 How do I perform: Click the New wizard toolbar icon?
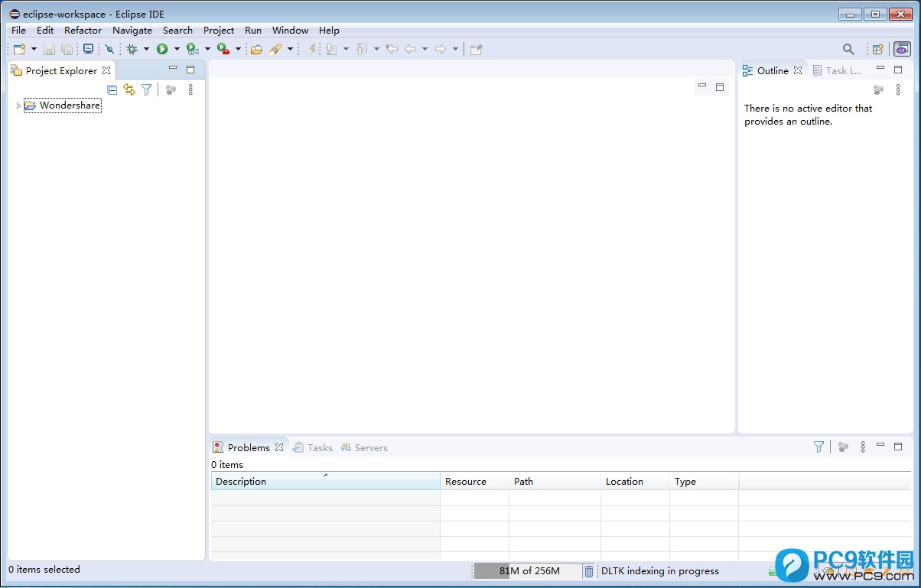point(20,49)
